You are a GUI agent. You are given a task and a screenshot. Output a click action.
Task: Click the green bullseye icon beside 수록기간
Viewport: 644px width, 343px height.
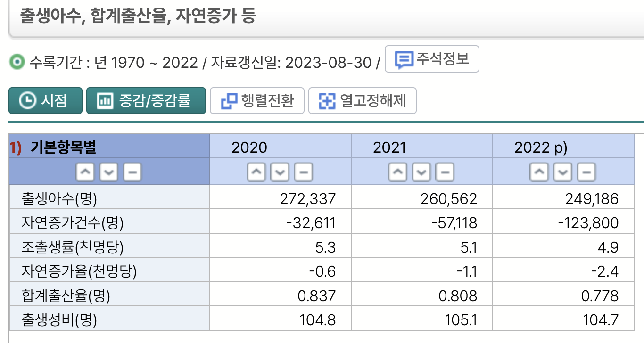16,62
